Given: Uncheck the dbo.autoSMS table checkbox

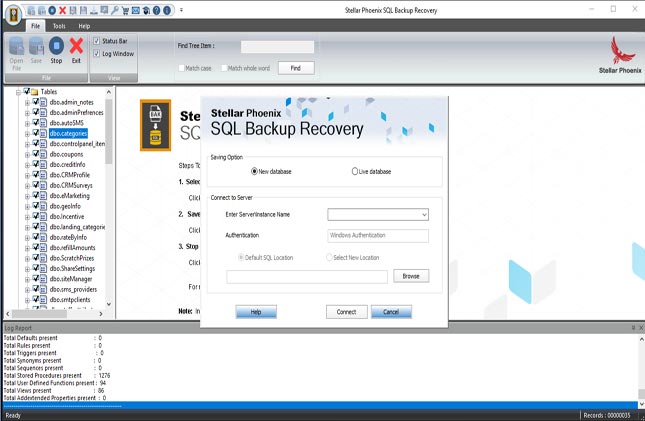Looking at the screenshot, I should click(x=36, y=123).
